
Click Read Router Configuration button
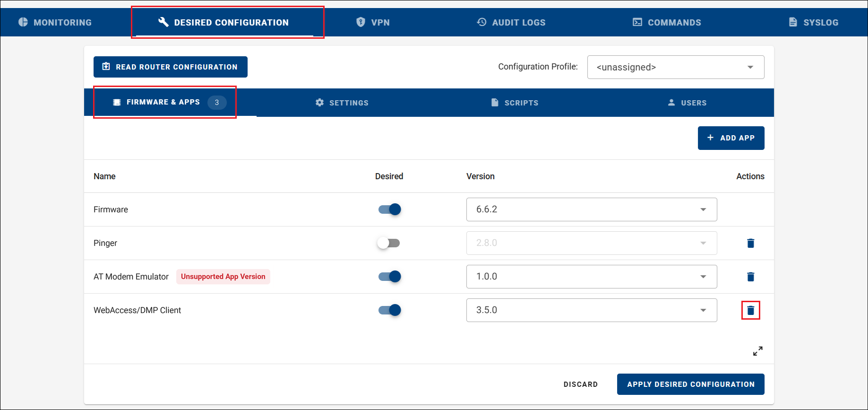pos(171,67)
